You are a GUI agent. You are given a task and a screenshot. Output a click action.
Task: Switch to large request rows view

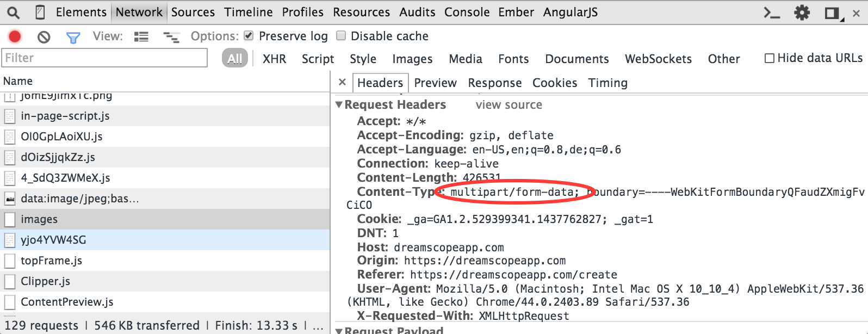[x=141, y=37]
